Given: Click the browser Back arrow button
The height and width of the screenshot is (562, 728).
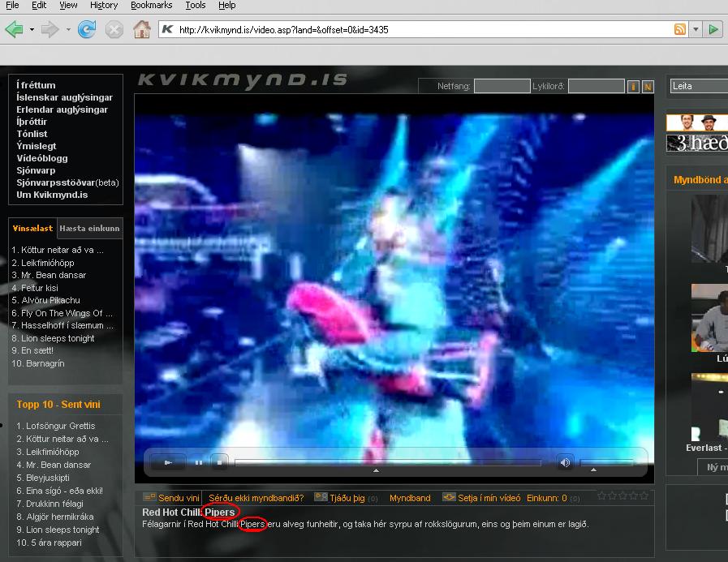Looking at the screenshot, I should pyautogui.click(x=15, y=30).
